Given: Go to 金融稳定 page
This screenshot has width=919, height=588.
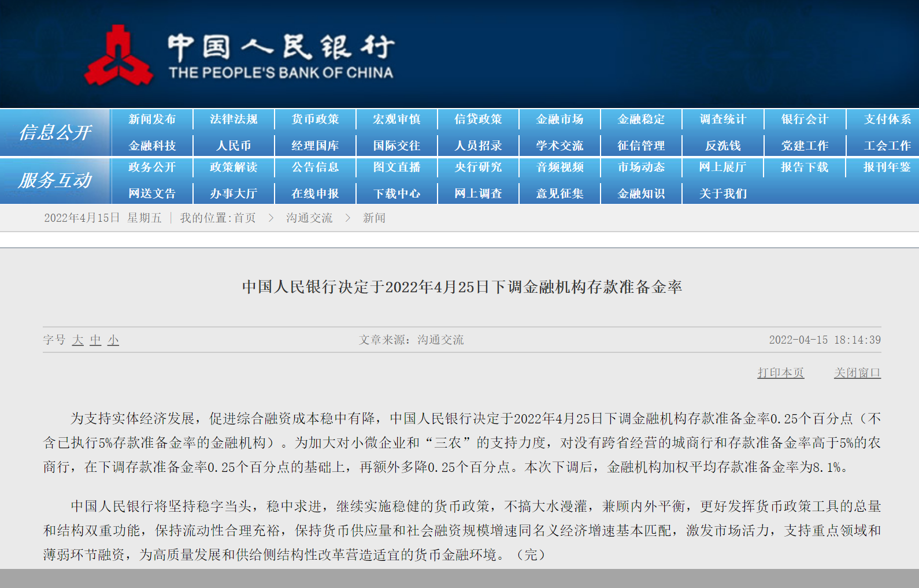Looking at the screenshot, I should (x=641, y=119).
